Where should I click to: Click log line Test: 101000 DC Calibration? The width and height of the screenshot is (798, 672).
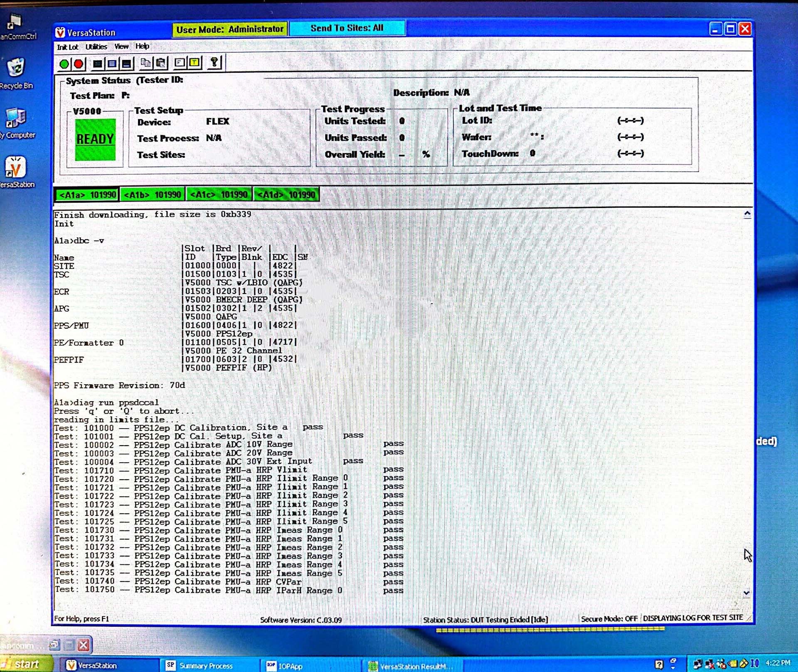pos(189,428)
